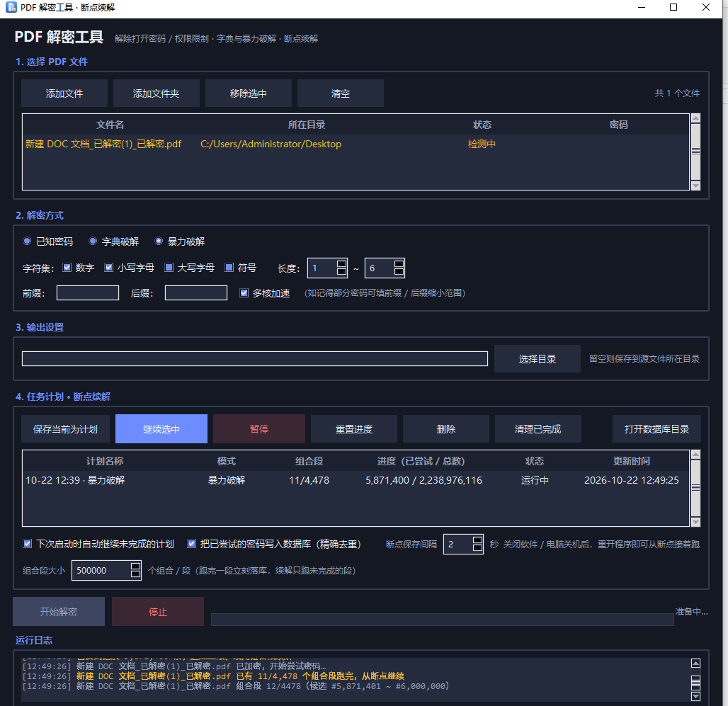Click run log scrollbar up arrow
Viewport: 728px width, 706px height.
[695, 664]
